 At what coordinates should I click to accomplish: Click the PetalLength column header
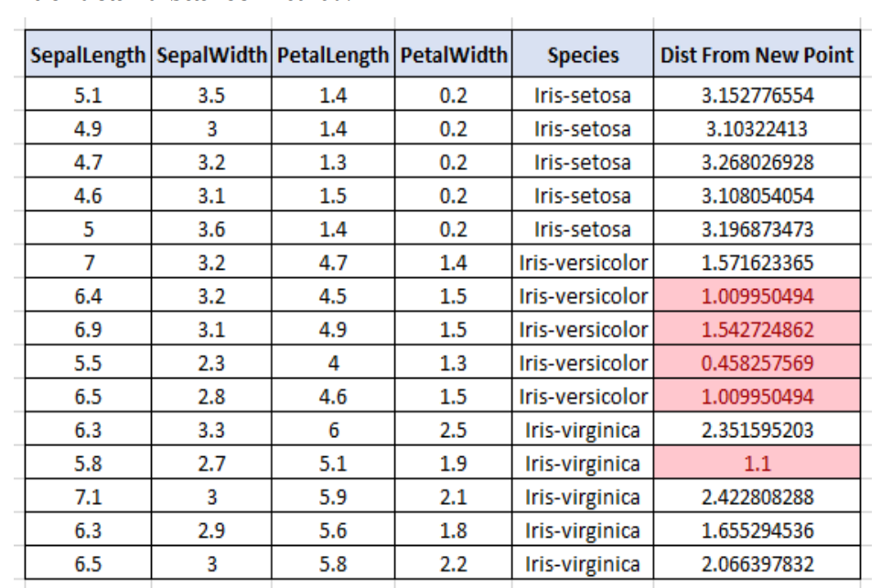pos(333,56)
